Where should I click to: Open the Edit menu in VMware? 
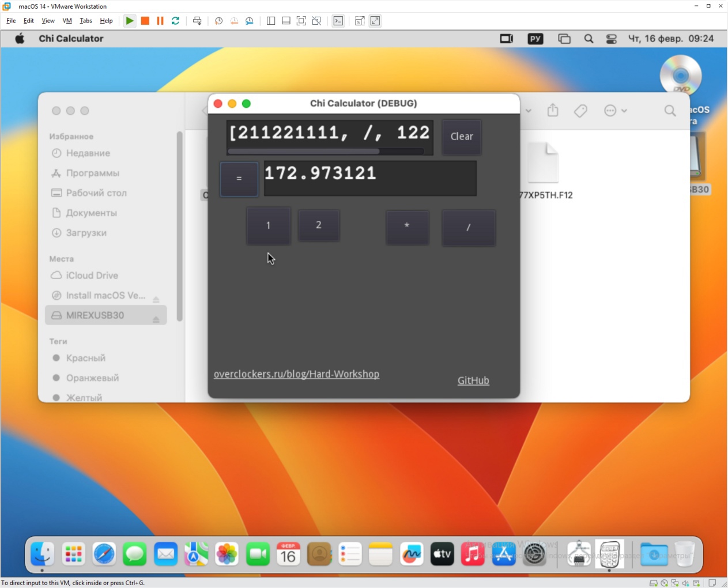click(x=29, y=21)
